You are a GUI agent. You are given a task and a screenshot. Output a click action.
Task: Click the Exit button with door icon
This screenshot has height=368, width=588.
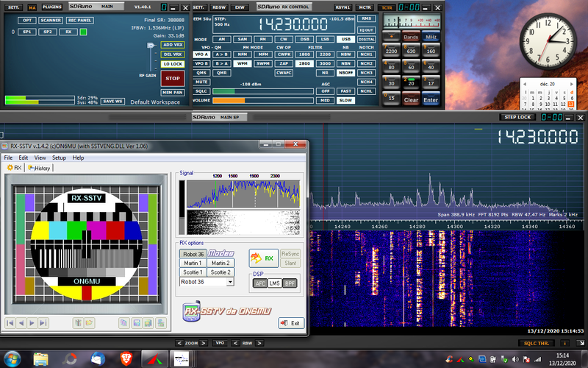[x=290, y=322]
